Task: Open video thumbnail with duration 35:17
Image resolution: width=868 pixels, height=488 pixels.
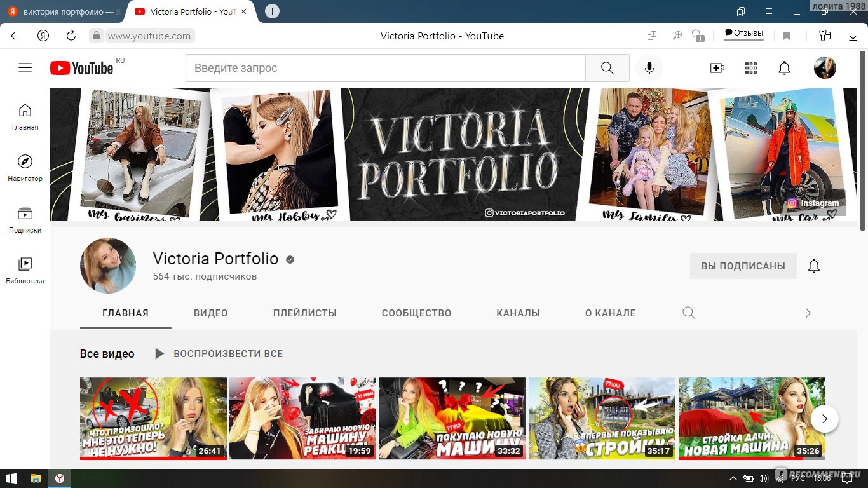Action: (x=602, y=418)
